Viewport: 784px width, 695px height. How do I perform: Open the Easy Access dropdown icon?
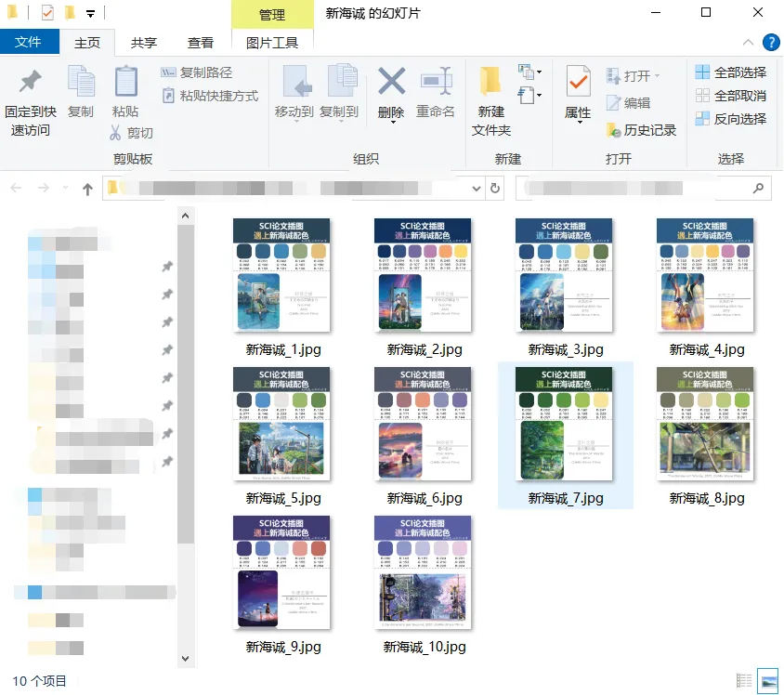coord(529,95)
